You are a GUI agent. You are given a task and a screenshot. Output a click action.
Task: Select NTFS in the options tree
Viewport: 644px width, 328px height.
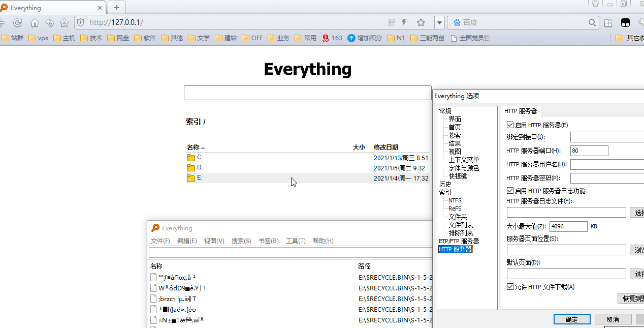coord(455,200)
